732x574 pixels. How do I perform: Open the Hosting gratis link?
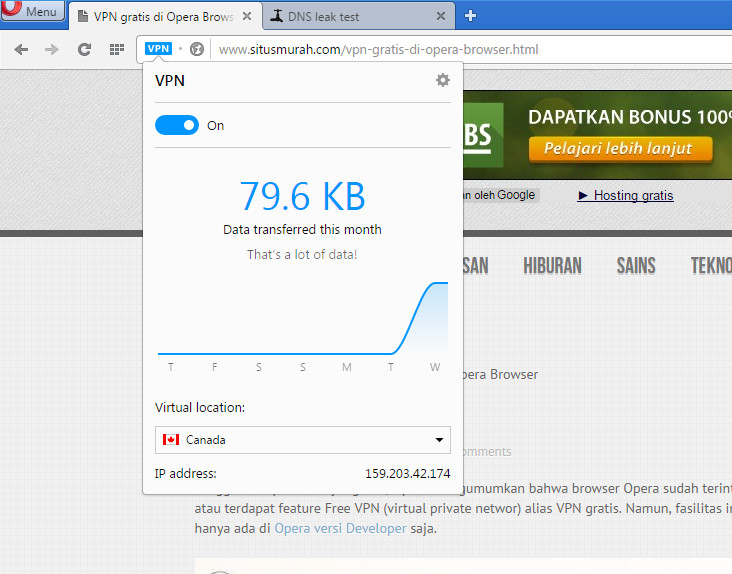point(626,195)
